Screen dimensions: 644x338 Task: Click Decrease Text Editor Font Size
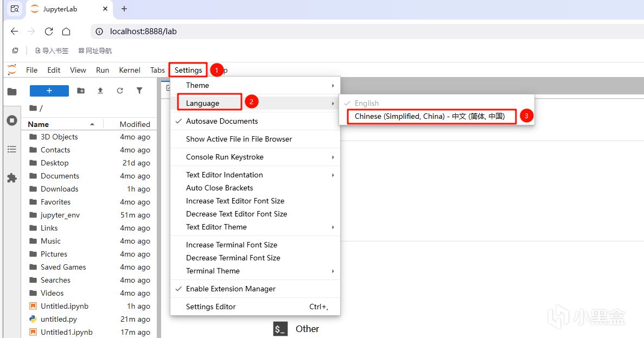255,214
